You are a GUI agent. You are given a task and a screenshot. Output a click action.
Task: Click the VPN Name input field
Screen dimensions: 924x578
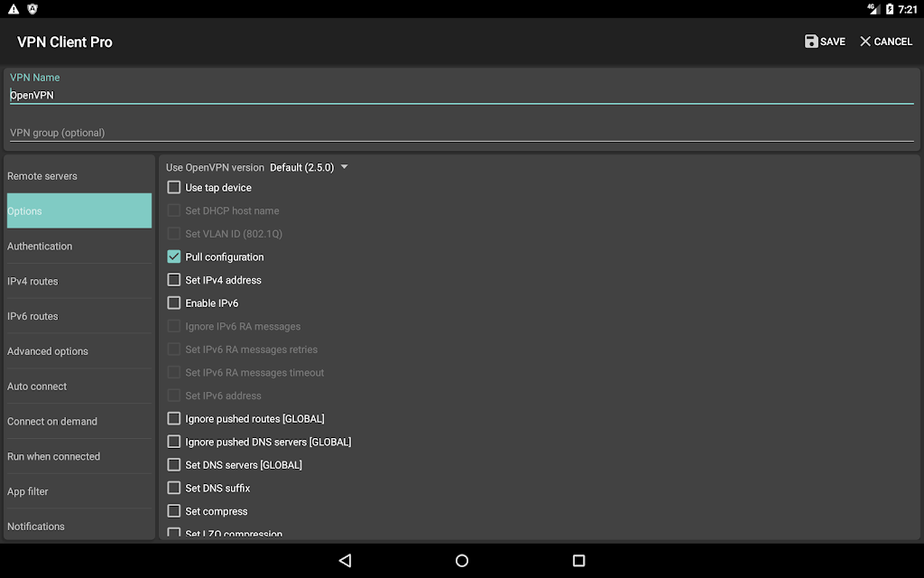coord(461,95)
